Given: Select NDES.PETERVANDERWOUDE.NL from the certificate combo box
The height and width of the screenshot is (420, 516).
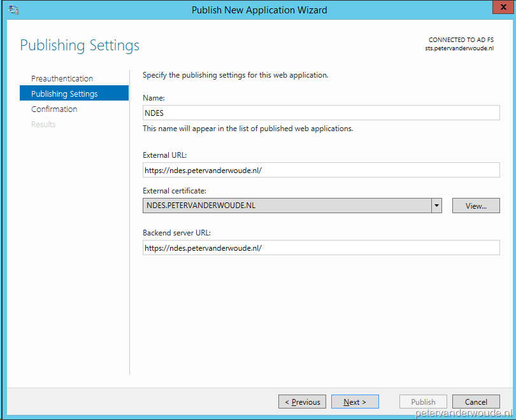Looking at the screenshot, I should [287, 205].
